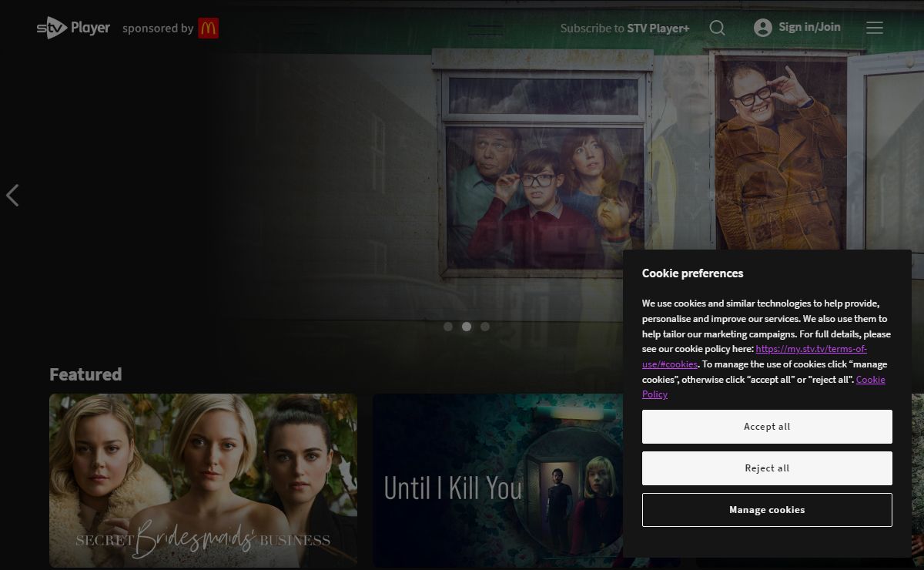
Task: Click the user account avatar icon
Action: (762, 28)
